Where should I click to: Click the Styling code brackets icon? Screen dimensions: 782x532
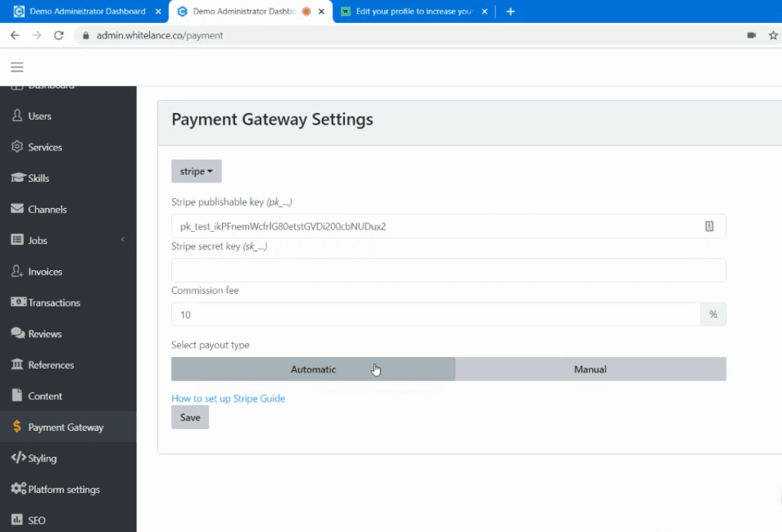pos(18,458)
